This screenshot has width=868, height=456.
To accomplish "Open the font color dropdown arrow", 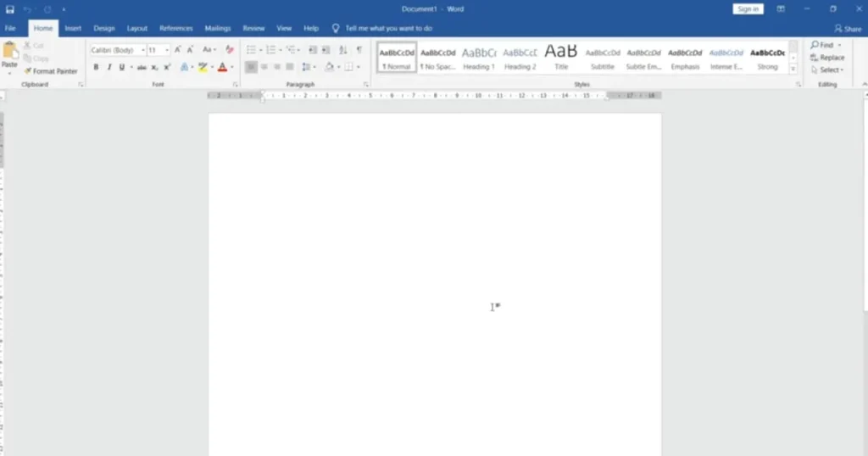I will pyautogui.click(x=232, y=68).
